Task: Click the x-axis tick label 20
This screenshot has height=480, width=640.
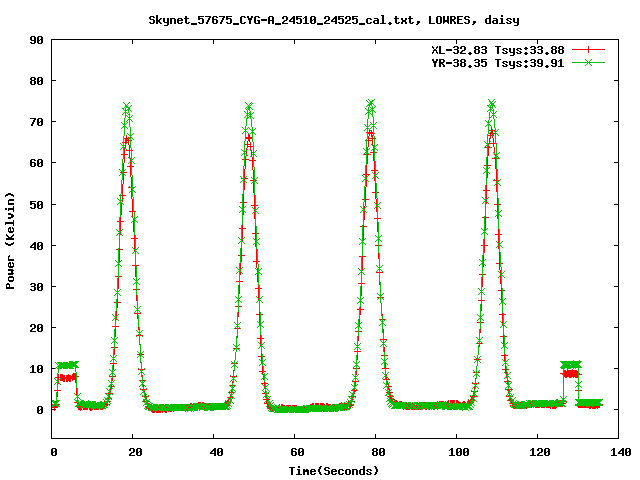Action: click(135, 452)
